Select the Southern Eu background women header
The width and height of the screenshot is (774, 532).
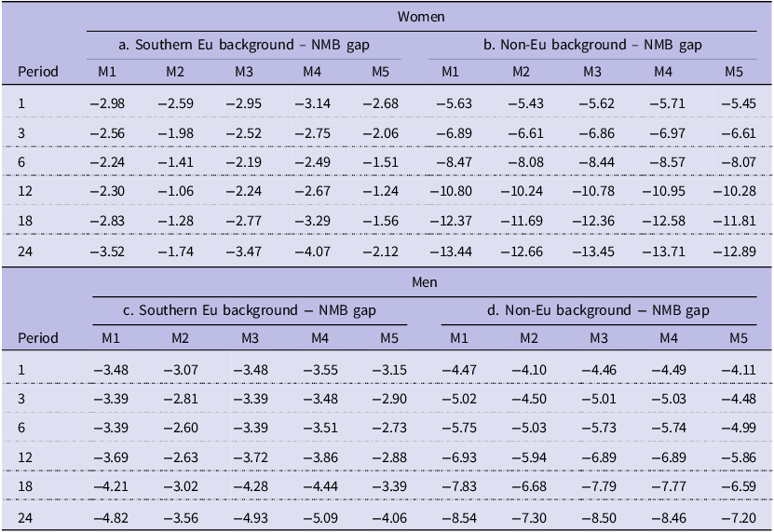(244, 45)
